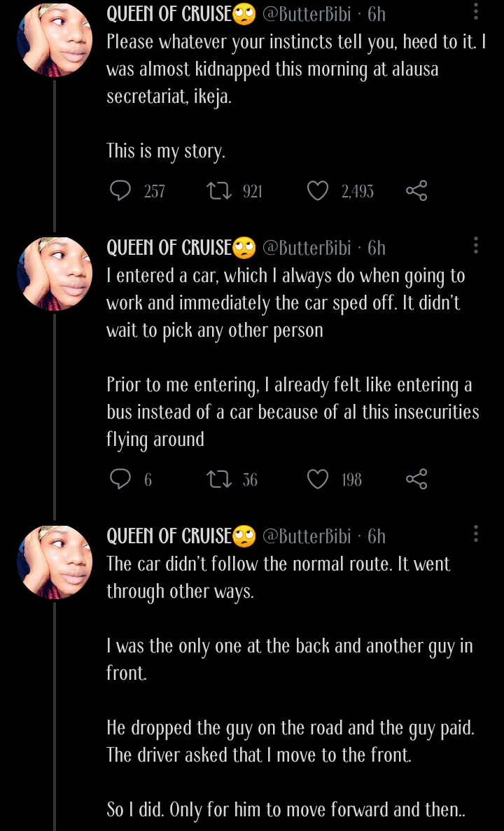Like the second tweet with 198 likes
Viewport: 504px width, 831px height.
[318, 479]
